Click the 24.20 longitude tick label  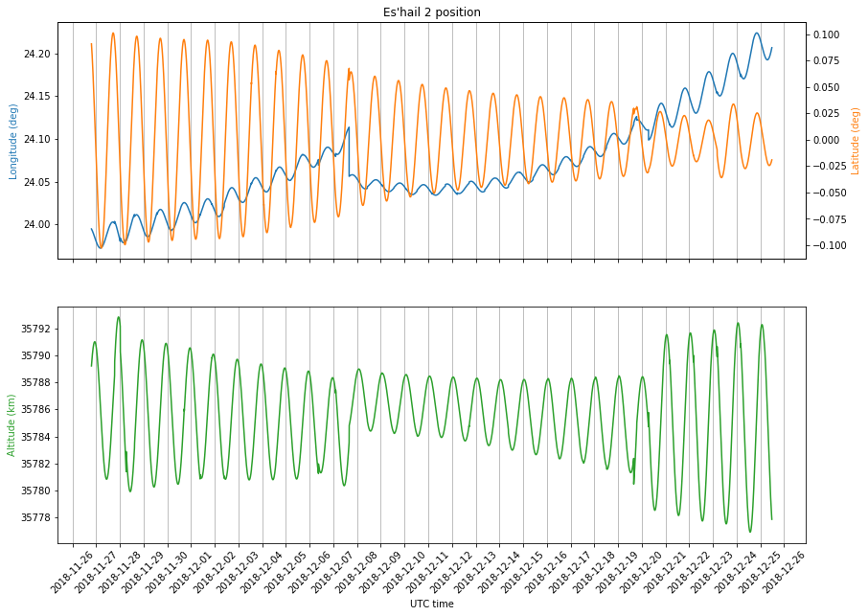click(37, 54)
